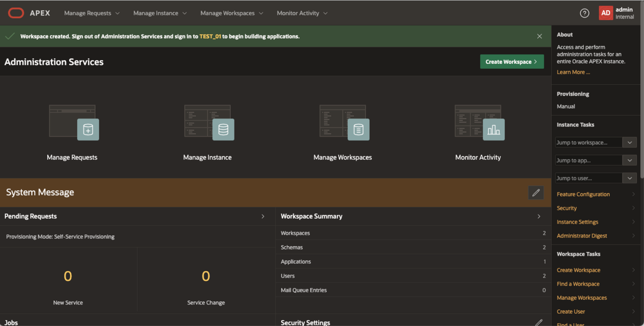Click the Create Workspace green button

point(512,62)
